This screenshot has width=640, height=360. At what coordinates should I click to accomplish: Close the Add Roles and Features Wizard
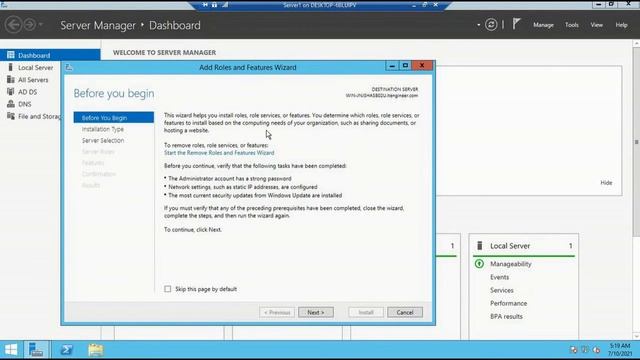[422, 66]
